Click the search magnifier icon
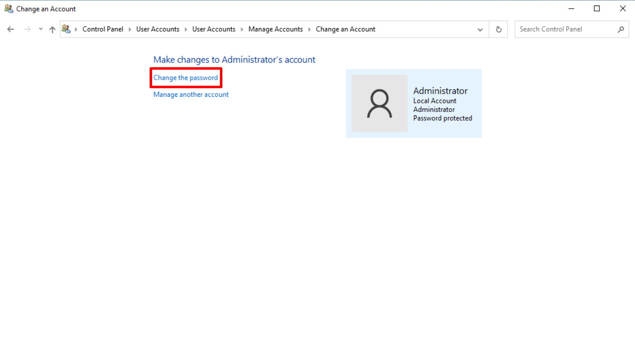635x364 pixels. coord(621,29)
